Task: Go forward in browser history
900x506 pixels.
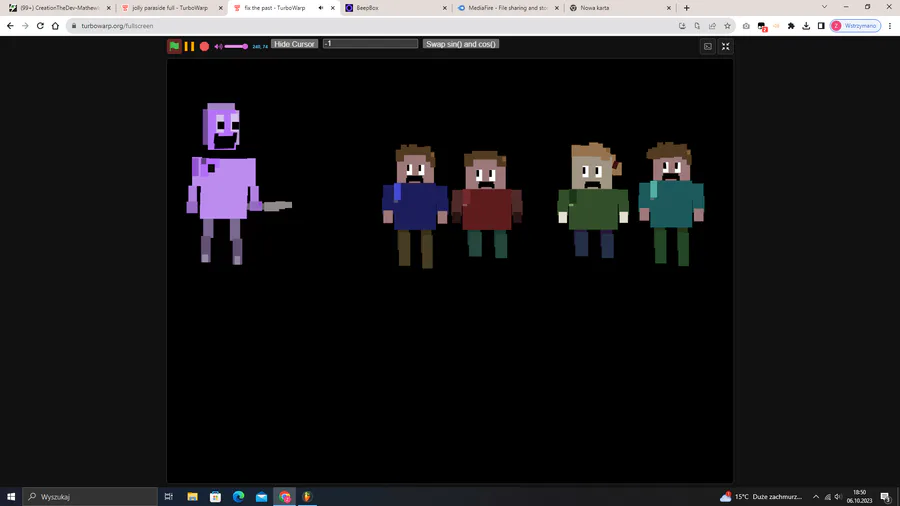Action: pyautogui.click(x=25, y=26)
